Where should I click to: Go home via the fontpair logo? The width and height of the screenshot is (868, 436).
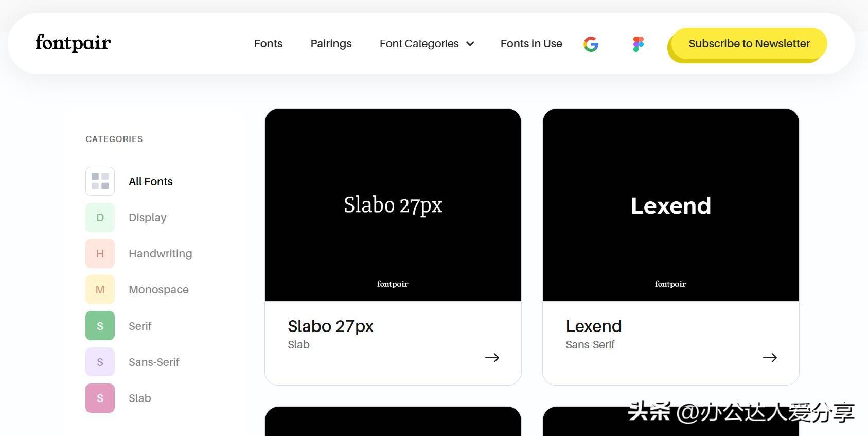tap(73, 43)
